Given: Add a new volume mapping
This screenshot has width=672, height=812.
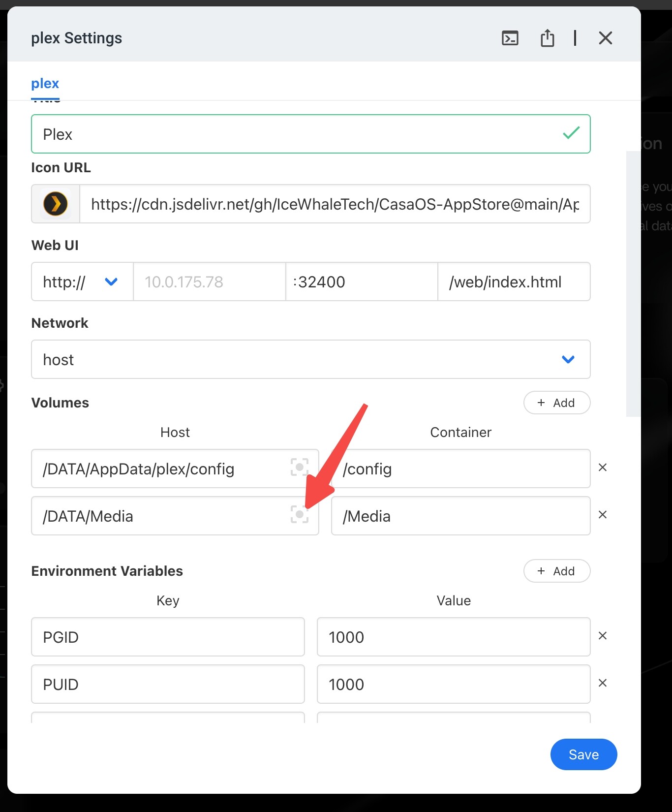Looking at the screenshot, I should (x=556, y=403).
